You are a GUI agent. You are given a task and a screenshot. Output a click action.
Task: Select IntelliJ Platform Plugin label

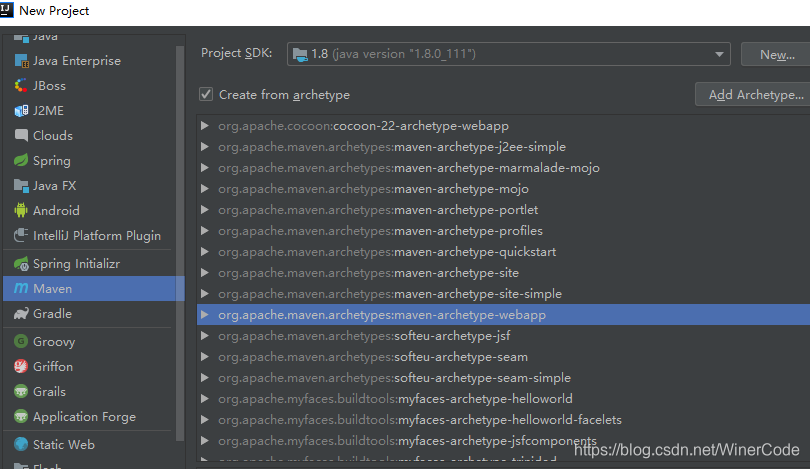[x=97, y=236]
